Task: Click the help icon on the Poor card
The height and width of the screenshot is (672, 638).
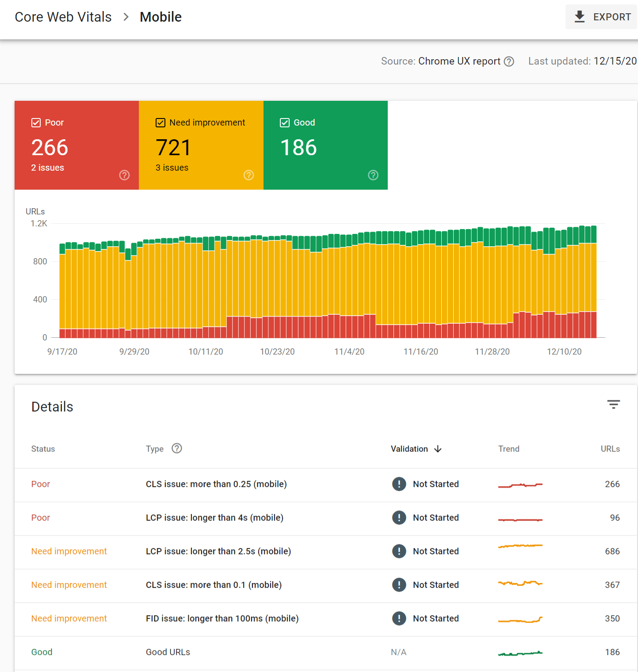Action: coord(124,175)
